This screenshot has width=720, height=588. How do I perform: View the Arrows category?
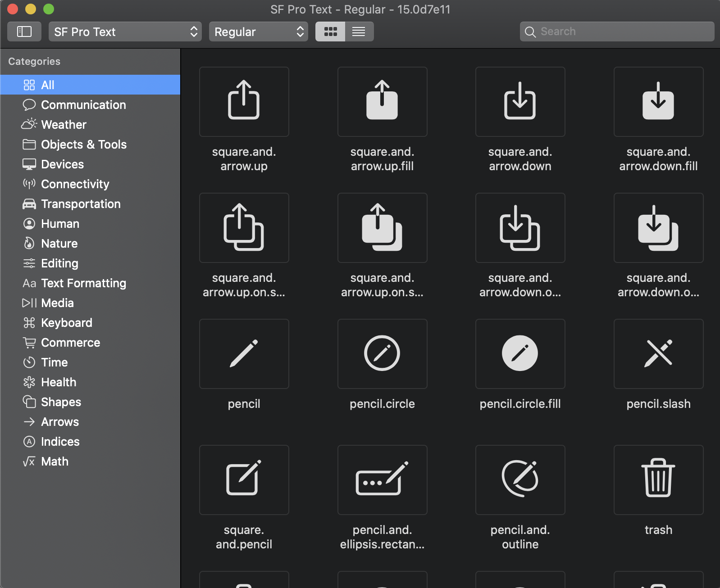(x=90, y=421)
